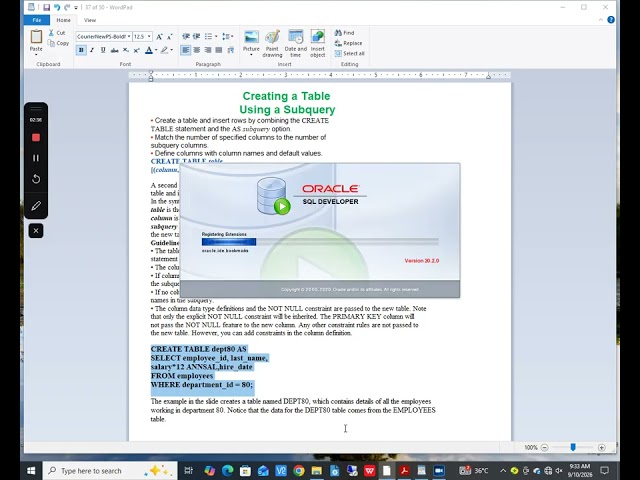Viewport: 640px width, 480px height.
Task: Grow the font size
Action: click(159, 37)
